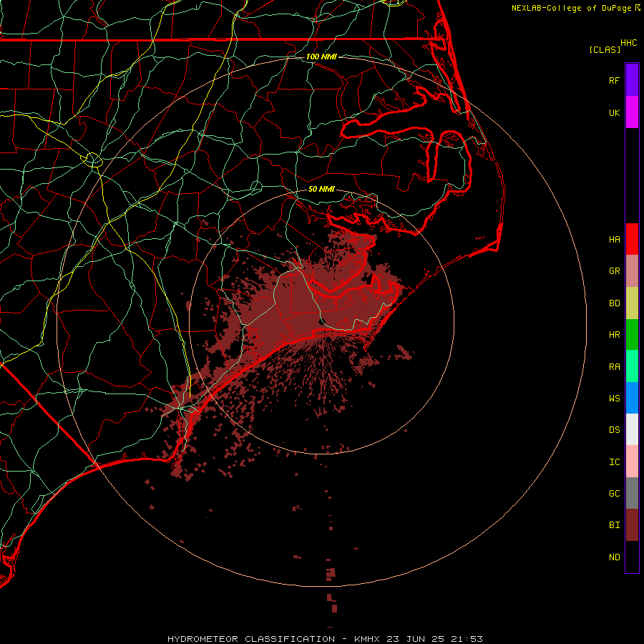644x644 pixels.
Task: Click the HA legend label
Action: click(614, 239)
